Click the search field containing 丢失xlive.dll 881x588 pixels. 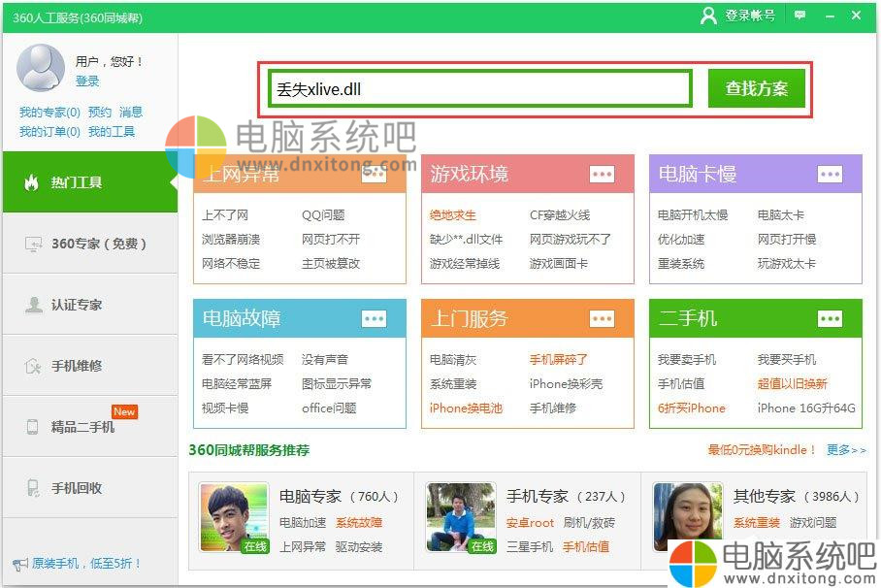pyautogui.click(x=480, y=88)
